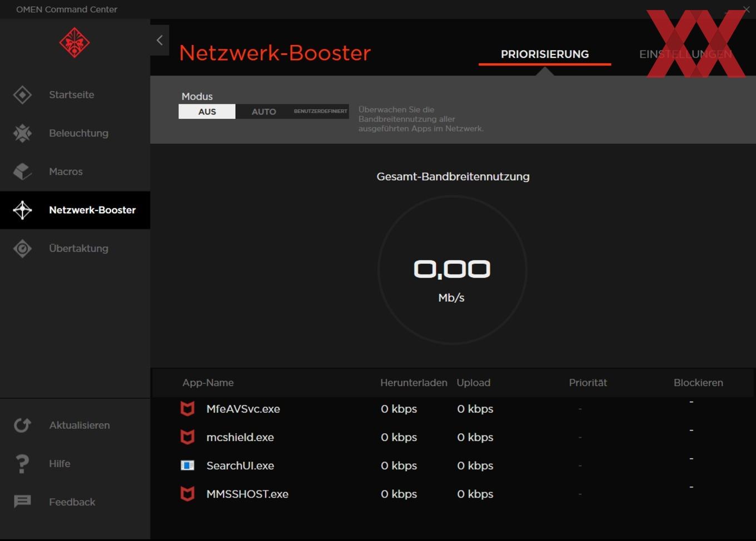Select the MMSSHOST.exe row name
756x541 pixels.
coord(247,494)
